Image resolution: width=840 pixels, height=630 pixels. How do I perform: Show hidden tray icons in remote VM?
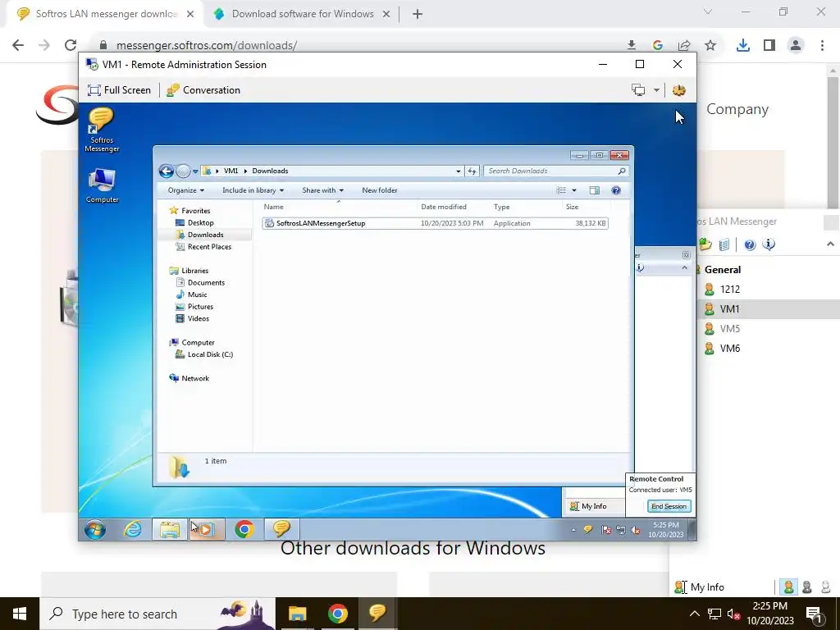[x=573, y=530]
